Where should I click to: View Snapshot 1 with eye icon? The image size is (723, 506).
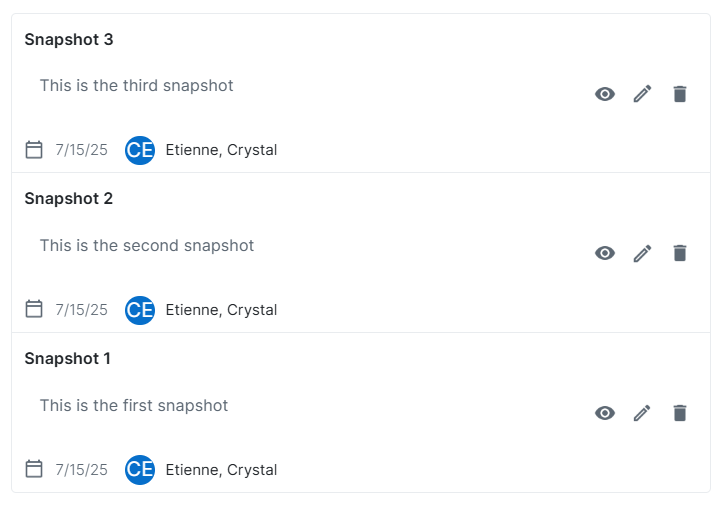click(605, 413)
